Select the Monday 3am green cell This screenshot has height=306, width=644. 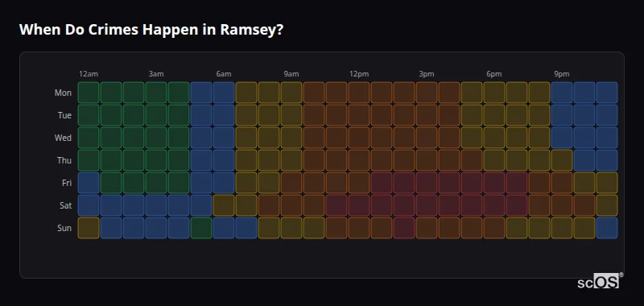[156, 93]
